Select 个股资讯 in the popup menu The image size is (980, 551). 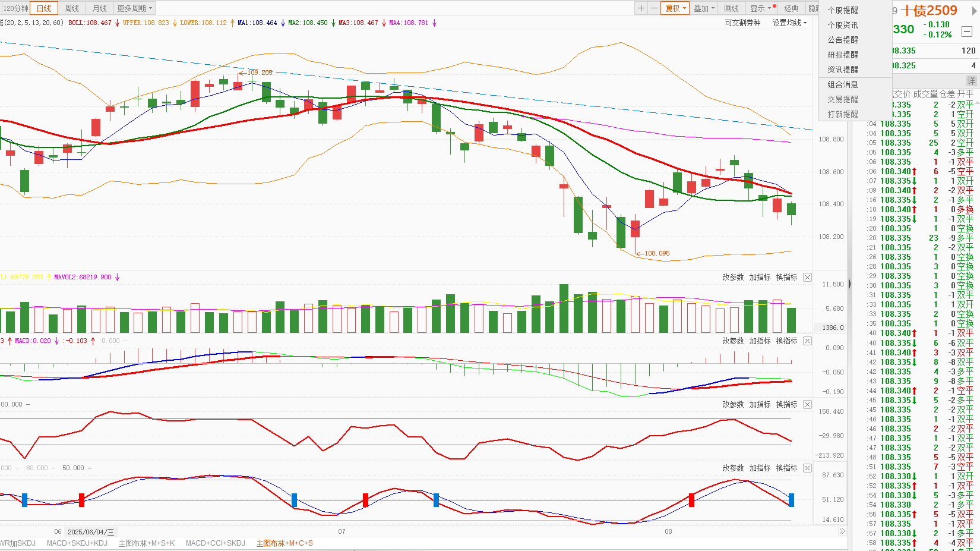coord(843,25)
